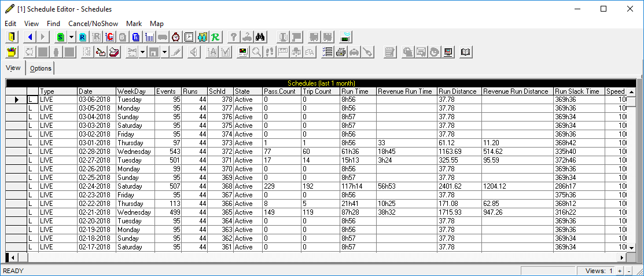The height and width of the screenshot is (276, 644).
Task: Click Revenue Run Time cell 10h25
Action: (407, 204)
